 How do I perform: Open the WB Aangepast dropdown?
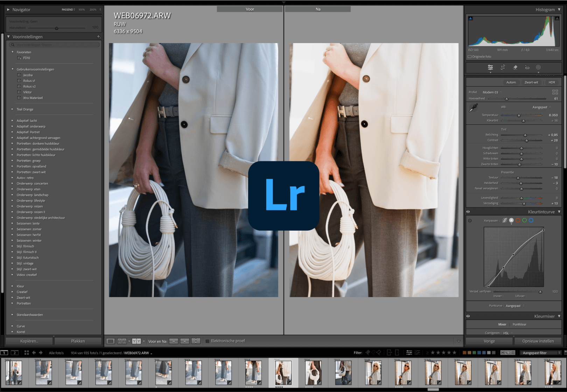pyautogui.click(x=541, y=107)
